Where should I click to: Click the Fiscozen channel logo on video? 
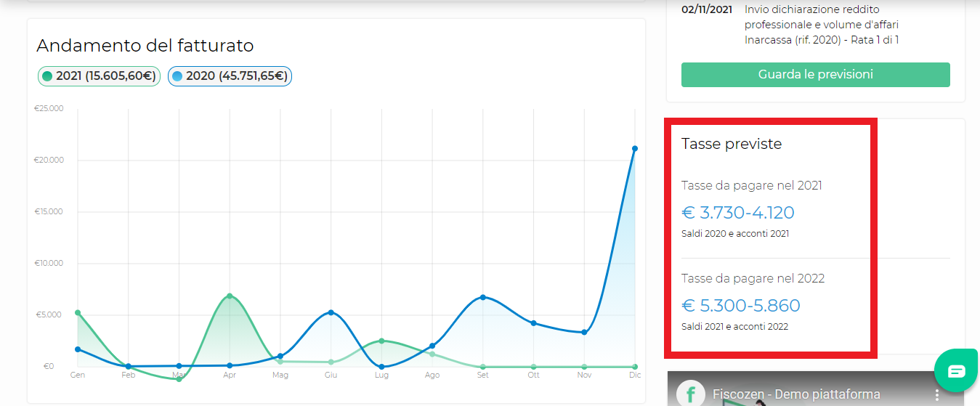(691, 393)
